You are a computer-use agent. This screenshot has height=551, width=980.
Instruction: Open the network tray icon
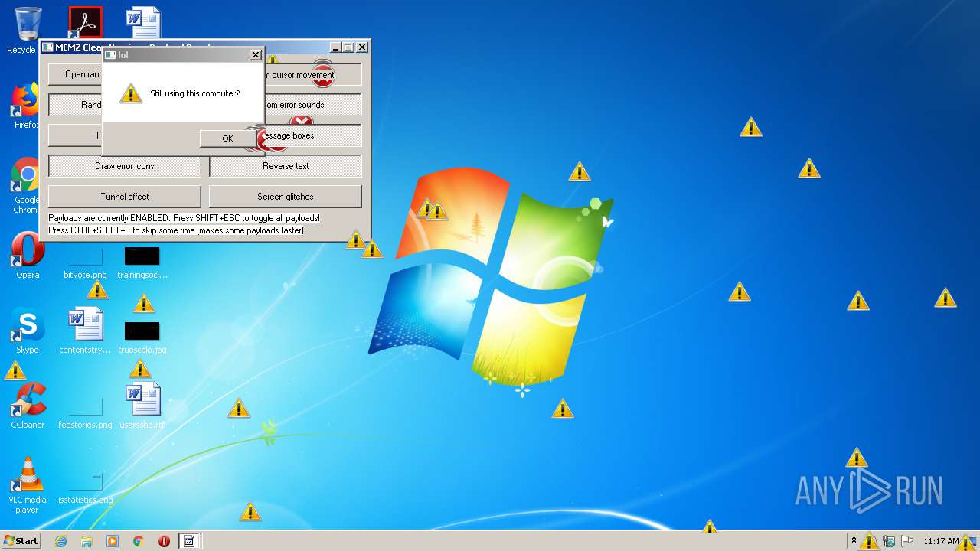click(889, 541)
